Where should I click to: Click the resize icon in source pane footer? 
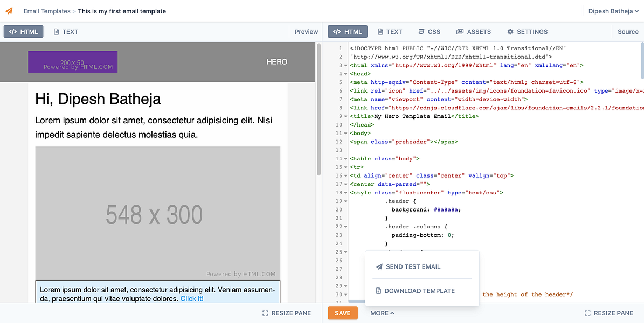coord(587,313)
